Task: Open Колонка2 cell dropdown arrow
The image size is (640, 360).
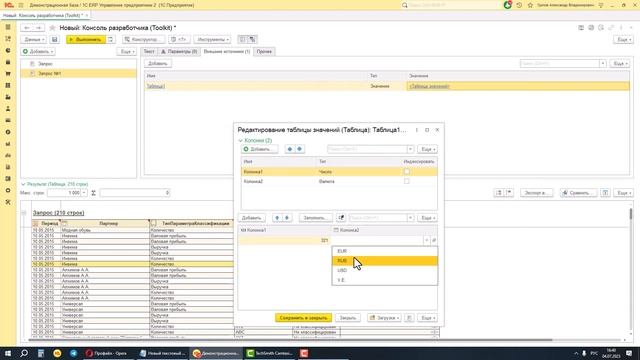Action: (426, 240)
